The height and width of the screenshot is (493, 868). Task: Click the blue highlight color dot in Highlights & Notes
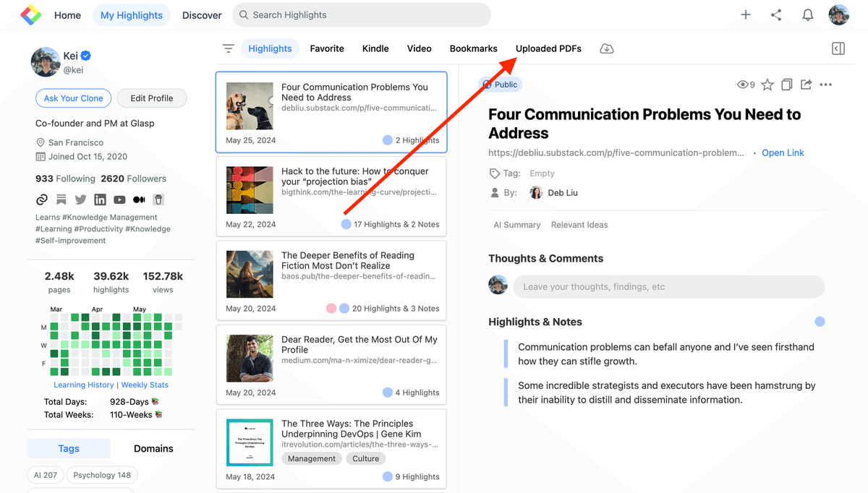pos(820,322)
